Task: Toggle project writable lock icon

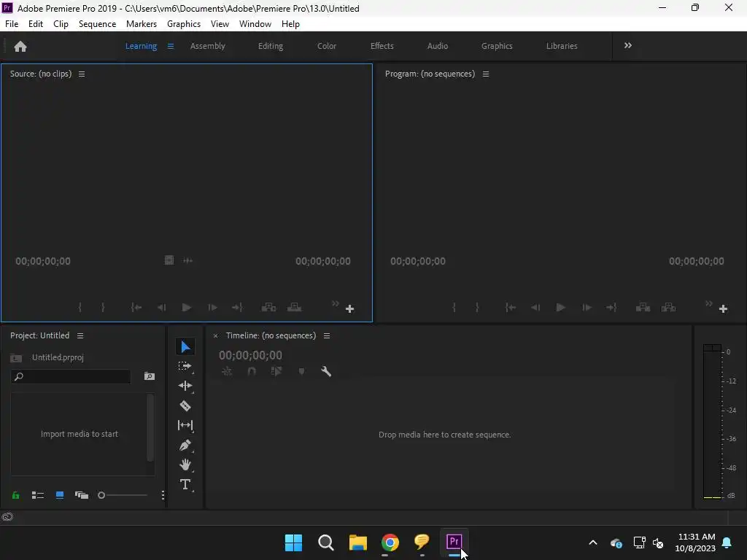Action: [x=16, y=495]
